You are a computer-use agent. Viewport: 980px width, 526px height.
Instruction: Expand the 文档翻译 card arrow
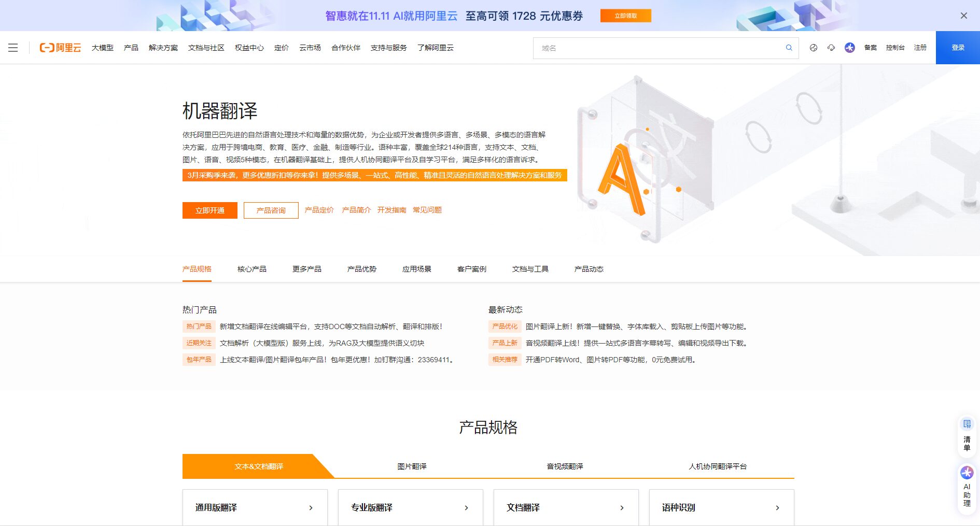coord(622,507)
